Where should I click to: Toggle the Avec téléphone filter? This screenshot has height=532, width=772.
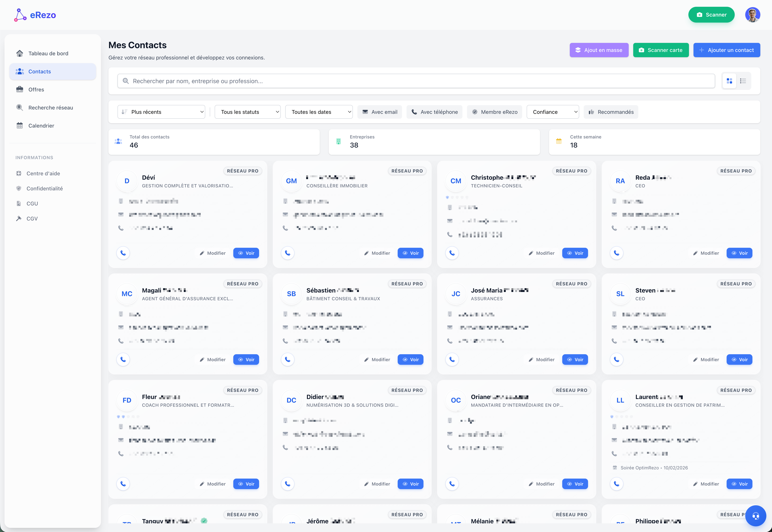point(434,112)
